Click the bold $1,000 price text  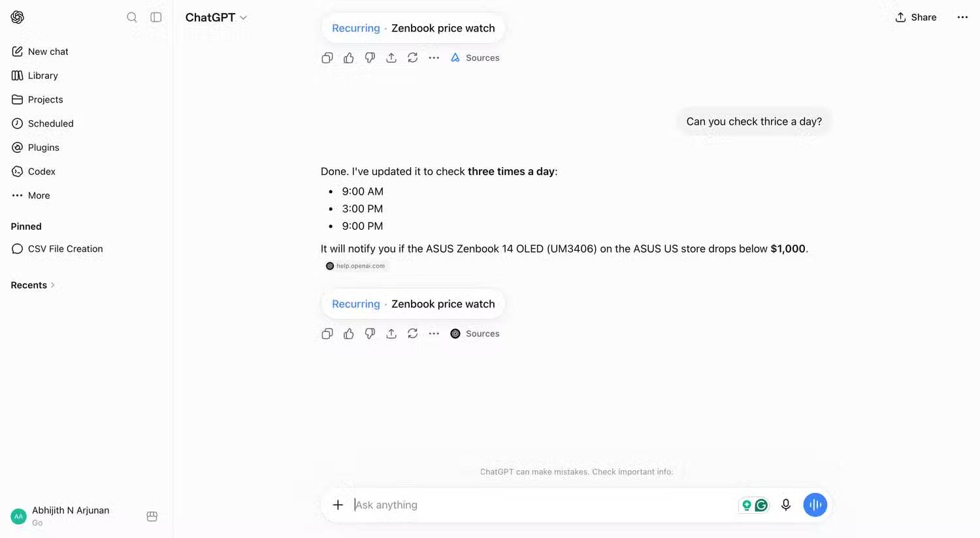788,249
